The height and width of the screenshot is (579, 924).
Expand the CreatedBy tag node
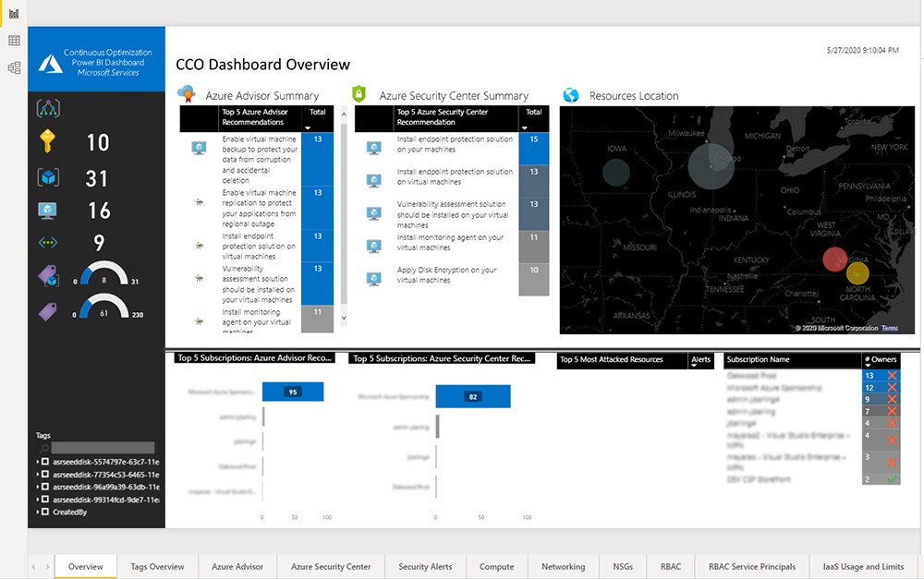[x=38, y=512]
